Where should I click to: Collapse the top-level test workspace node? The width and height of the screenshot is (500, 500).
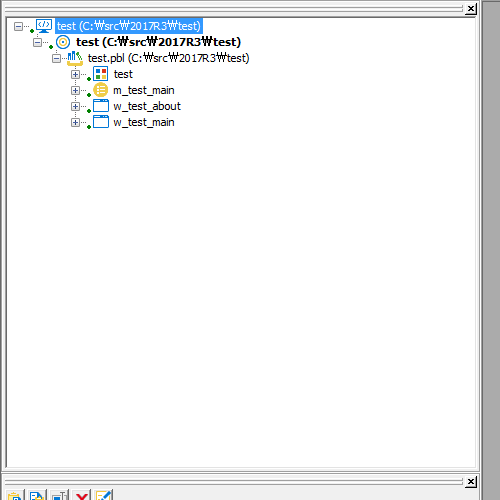pyautogui.click(x=18, y=26)
